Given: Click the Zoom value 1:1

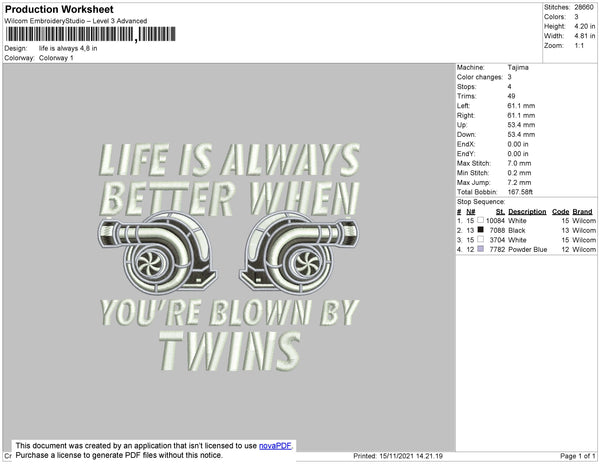Looking at the screenshot, I should click(x=579, y=46).
